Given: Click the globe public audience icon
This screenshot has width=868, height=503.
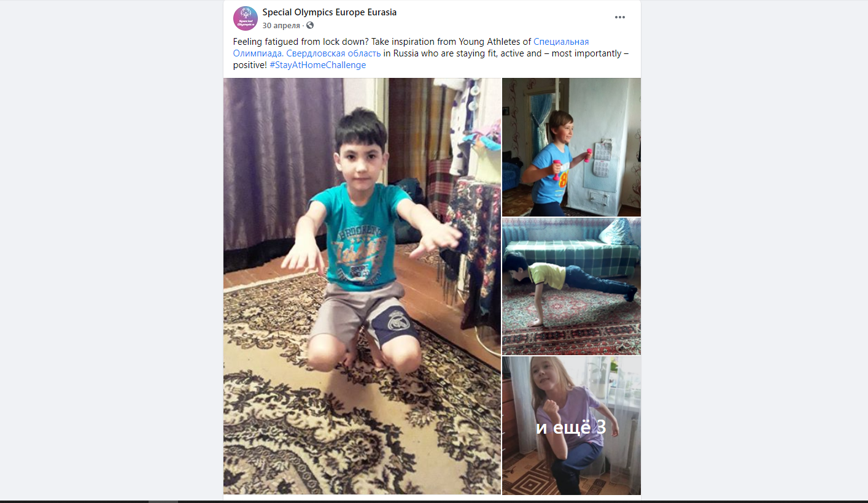Looking at the screenshot, I should [x=310, y=25].
